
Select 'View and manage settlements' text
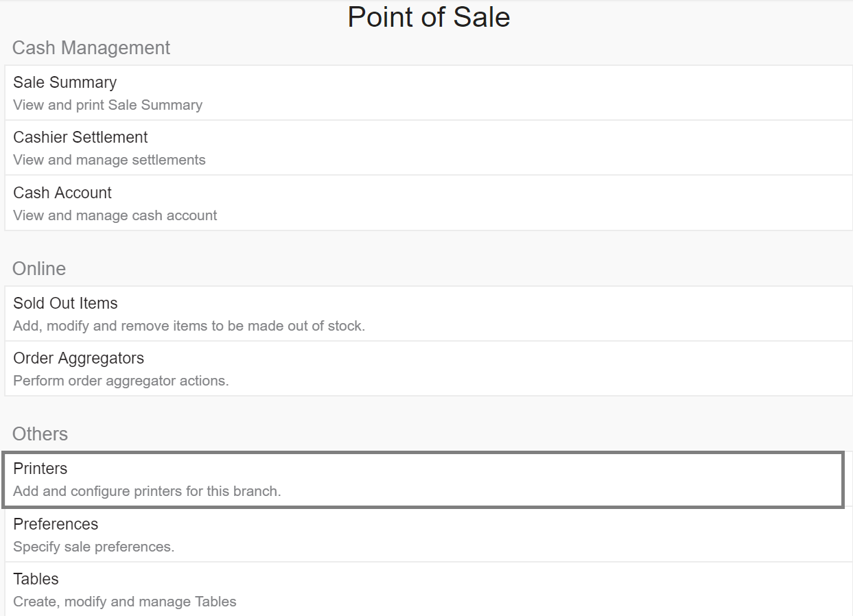109,160
